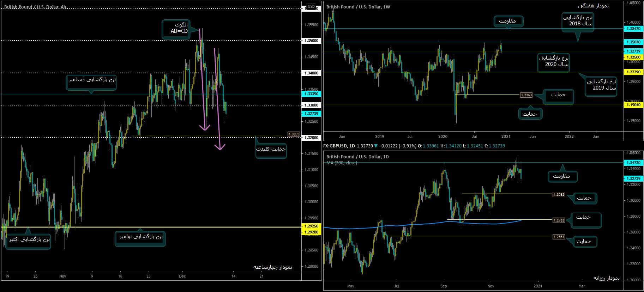
Task: Click '2020' on the weekly time axis
Action: coord(443,136)
